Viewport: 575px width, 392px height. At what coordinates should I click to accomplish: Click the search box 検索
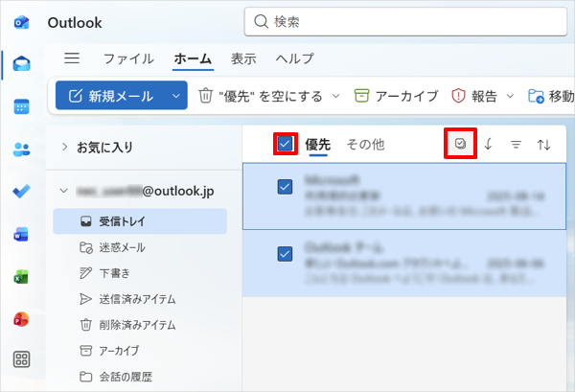pos(405,22)
